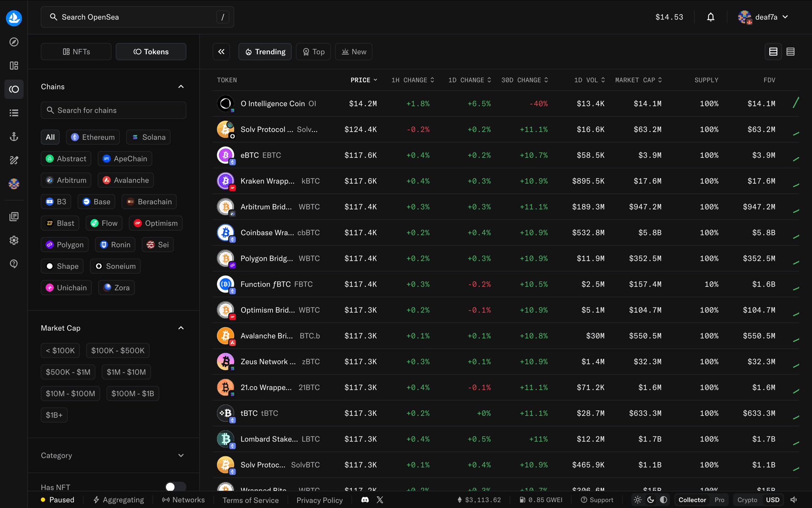Click the OpenSea logo icon
The height and width of the screenshot is (508, 812).
click(x=14, y=18)
